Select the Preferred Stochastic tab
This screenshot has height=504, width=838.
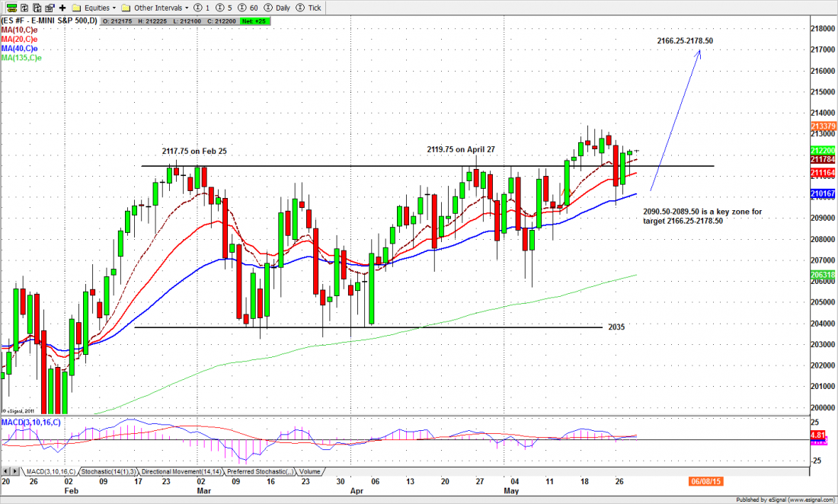pyautogui.click(x=258, y=472)
